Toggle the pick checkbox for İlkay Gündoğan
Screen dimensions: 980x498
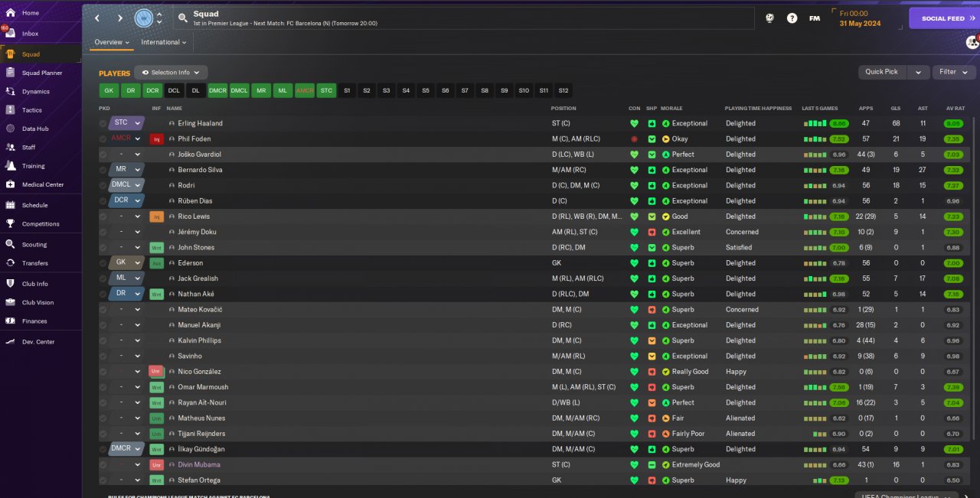(x=103, y=449)
